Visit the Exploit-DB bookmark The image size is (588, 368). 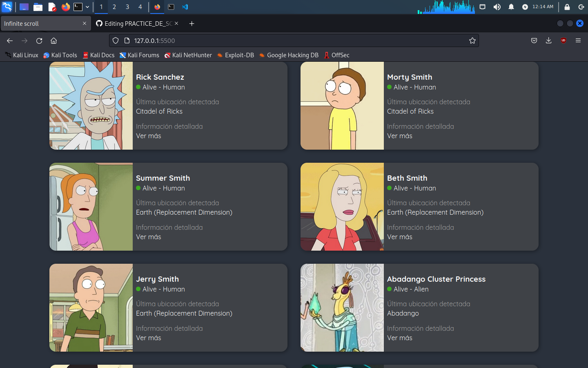tap(236, 55)
